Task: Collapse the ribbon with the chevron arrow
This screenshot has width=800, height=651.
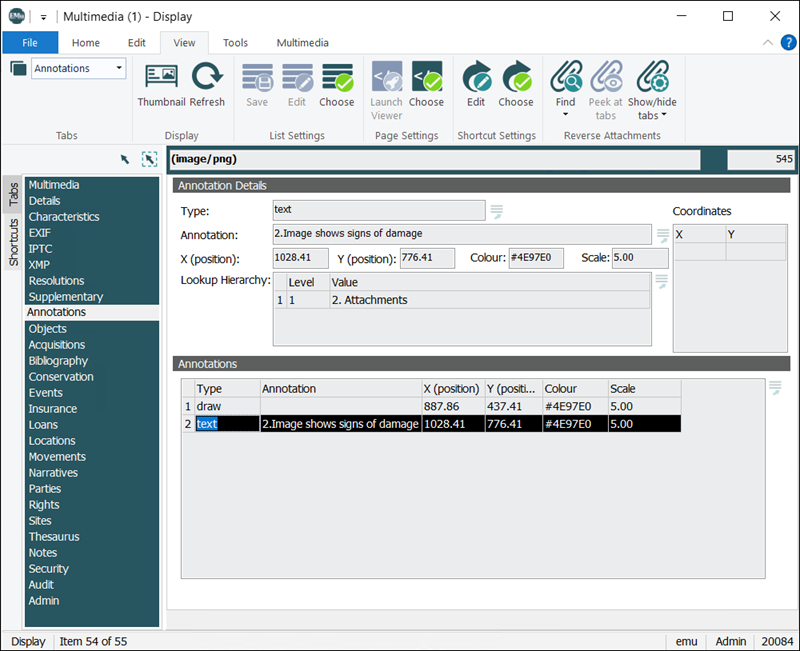Action: pos(766,42)
